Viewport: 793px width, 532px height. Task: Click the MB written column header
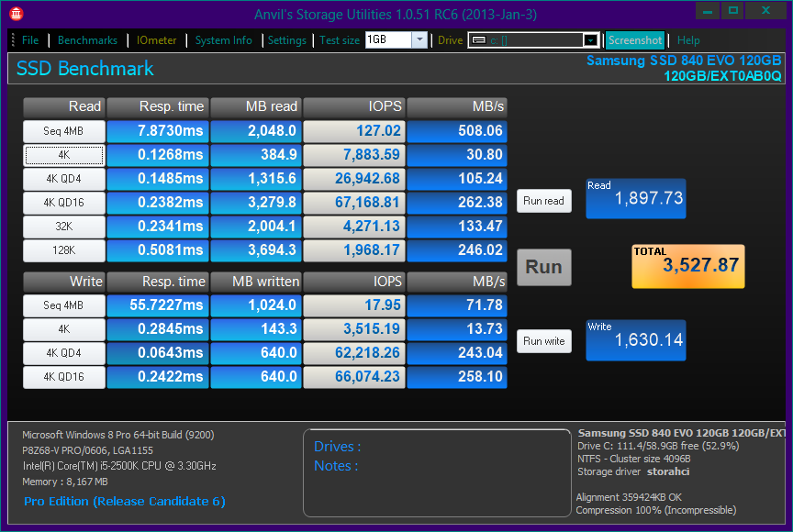coord(256,282)
